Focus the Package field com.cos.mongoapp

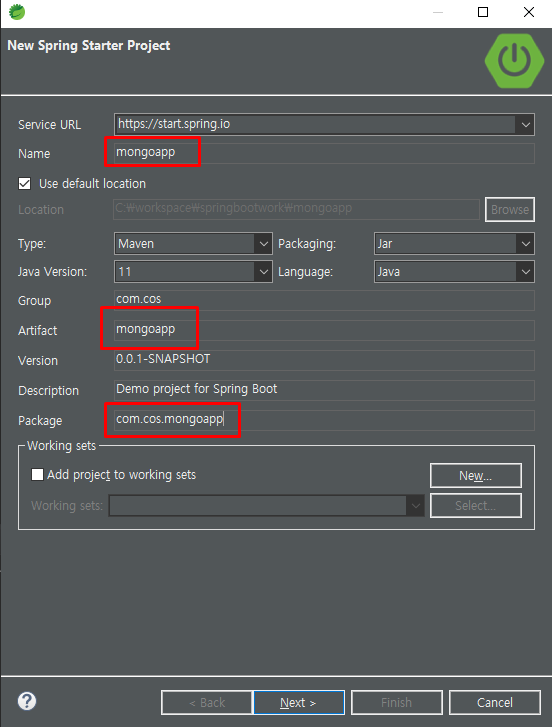[324, 420]
